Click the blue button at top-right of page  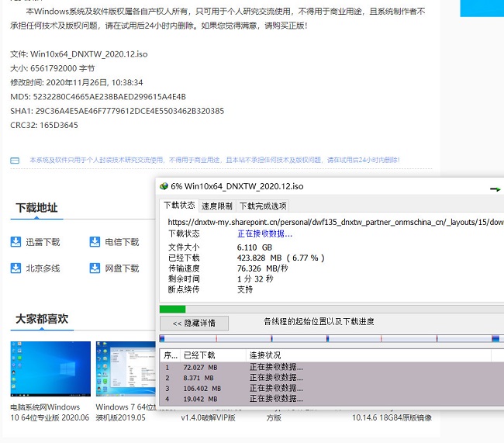[482, 9]
